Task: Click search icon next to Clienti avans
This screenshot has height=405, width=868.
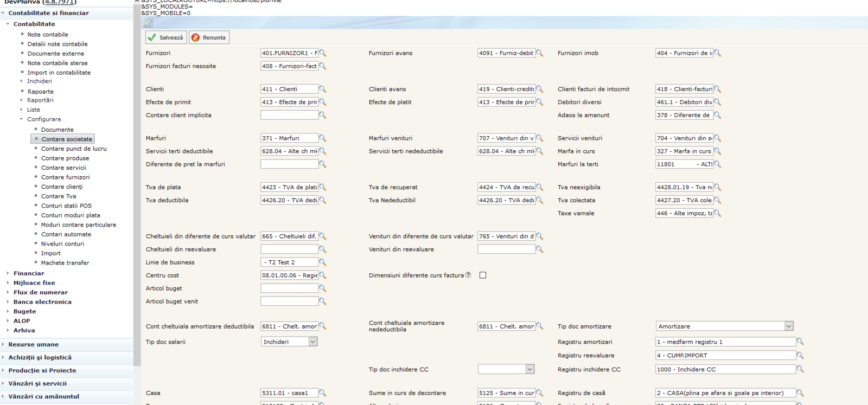Action: pyautogui.click(x=540, y=89)
